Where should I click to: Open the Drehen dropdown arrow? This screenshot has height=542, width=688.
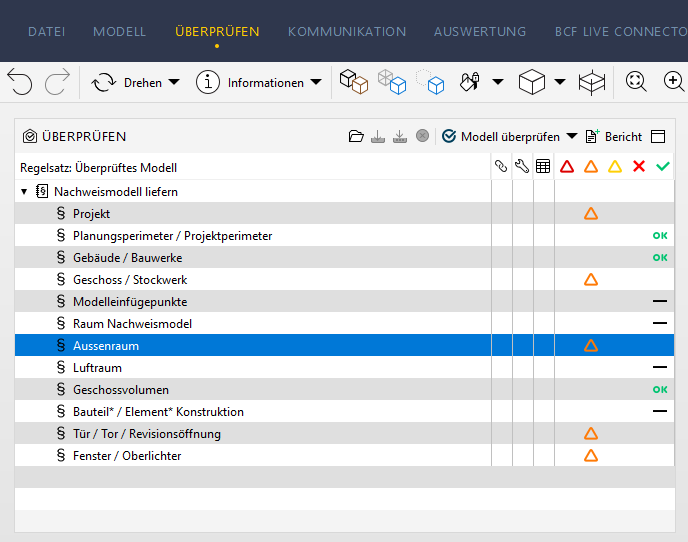pyautogui.click(x=174, y=82)
